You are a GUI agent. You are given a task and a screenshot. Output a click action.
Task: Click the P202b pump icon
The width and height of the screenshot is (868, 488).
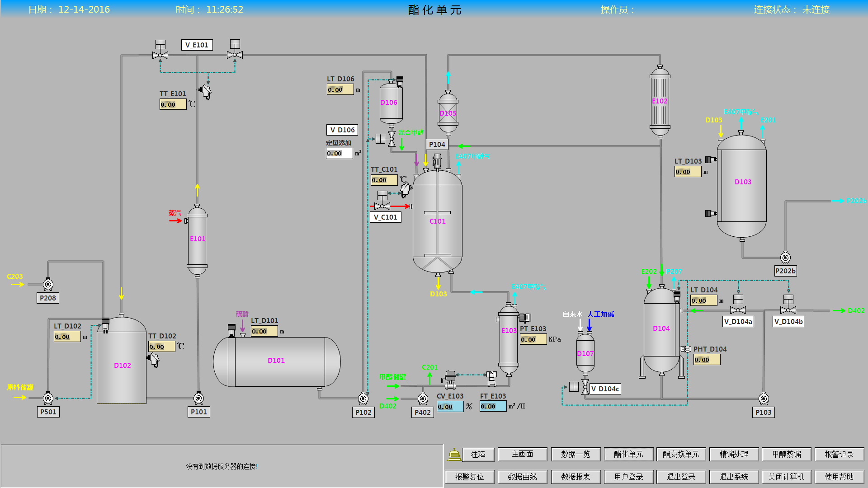pyautogui.click(x=785, y=258)
